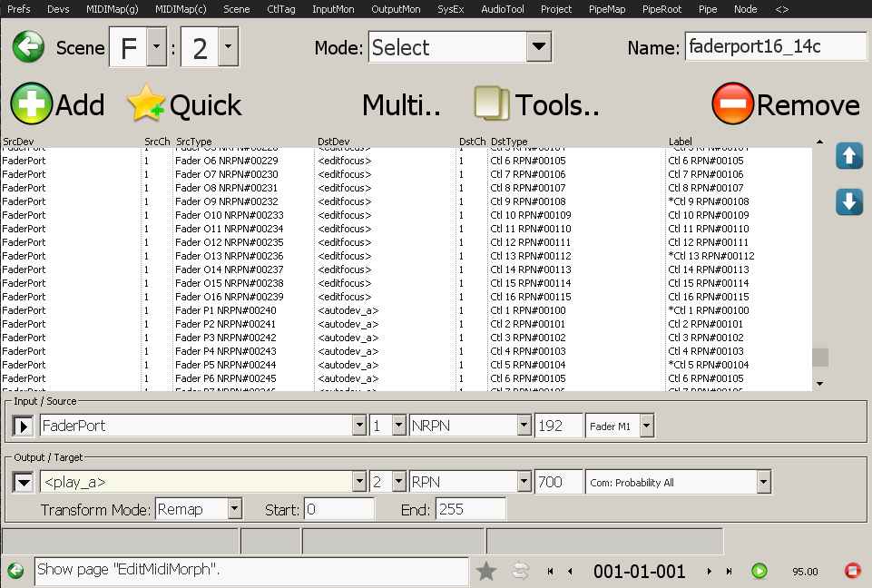Click the Quick star icon
Screen dimensions: 872x588
point(145,104)
